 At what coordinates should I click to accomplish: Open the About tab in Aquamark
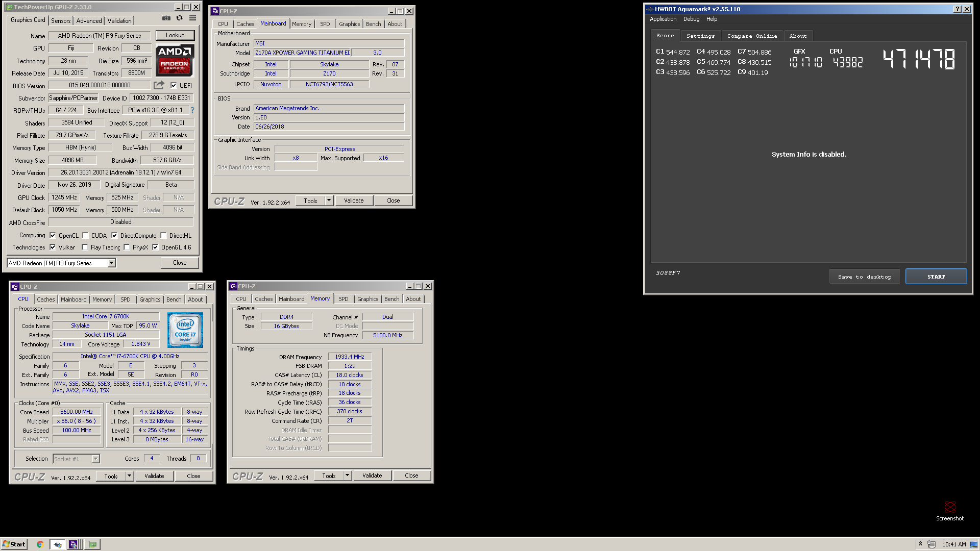pyautogui.click(x=798, y=36)
